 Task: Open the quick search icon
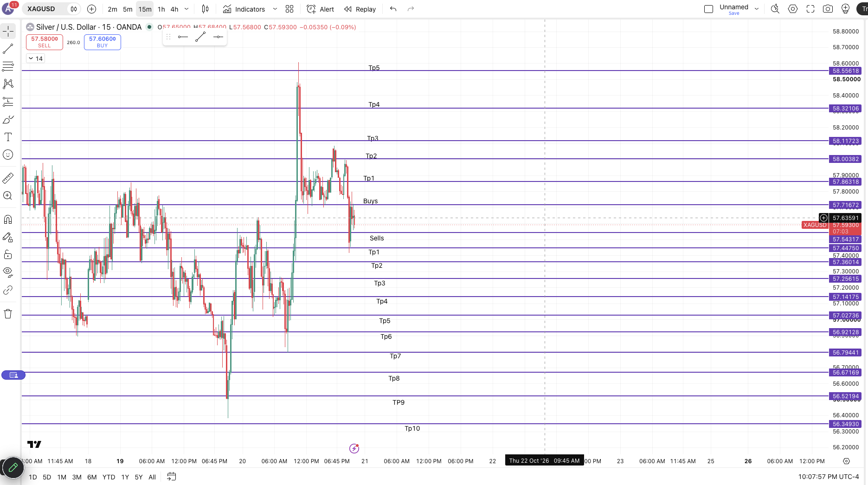click(x=775, y=9)
